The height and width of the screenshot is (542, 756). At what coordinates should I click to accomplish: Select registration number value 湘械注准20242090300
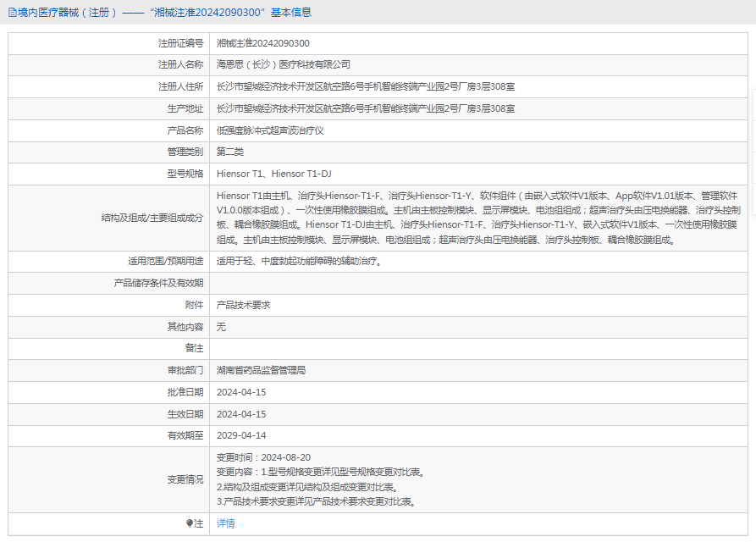tap(262, 43)
